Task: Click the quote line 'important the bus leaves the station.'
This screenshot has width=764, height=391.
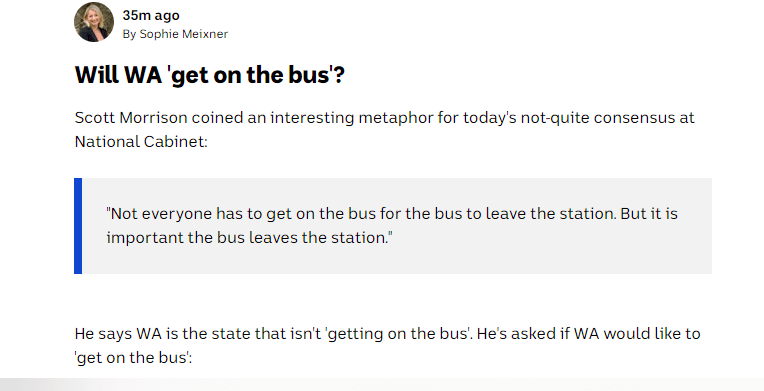Action: click(249, 238)
